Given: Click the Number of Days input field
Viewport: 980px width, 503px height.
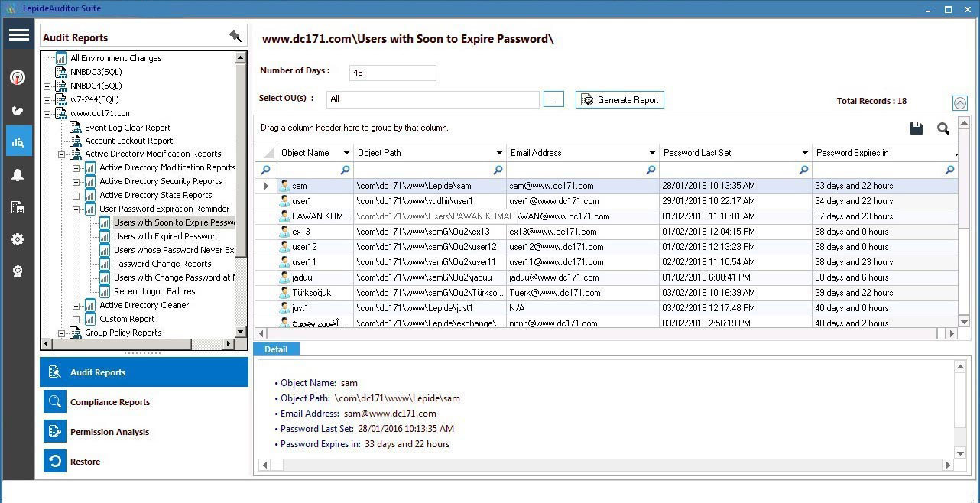Looking at the screenshot, I should coord(392,73).
